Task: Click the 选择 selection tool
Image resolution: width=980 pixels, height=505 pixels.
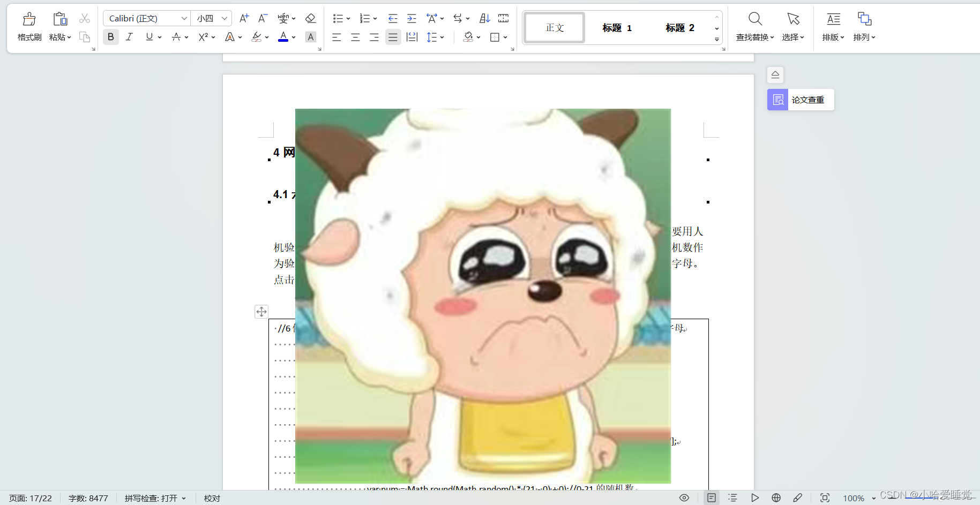Action: click(x=793, y=26)
